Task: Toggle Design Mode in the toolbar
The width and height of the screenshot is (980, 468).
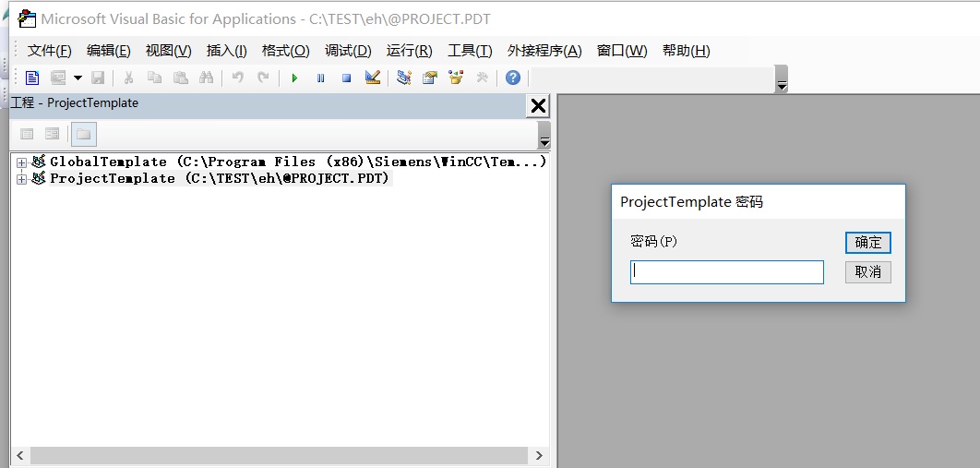Action: pyautogui.click(x=373, y=78)
